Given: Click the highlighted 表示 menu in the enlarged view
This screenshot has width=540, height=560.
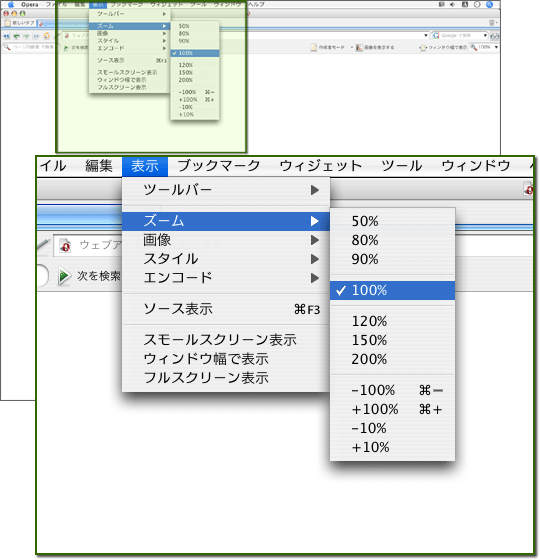Looking at the screenshot, I should 145,166.
